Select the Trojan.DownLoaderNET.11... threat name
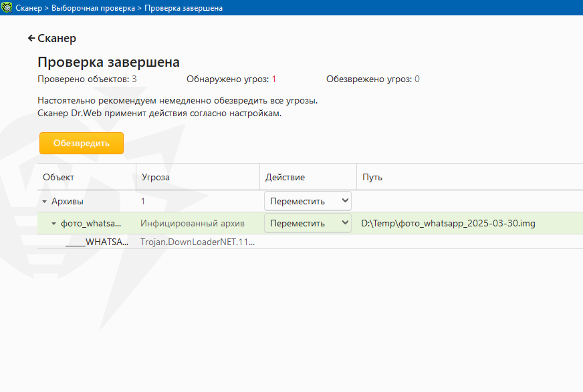Image resolution: width=583 pixels, height=392 pixels. [x=197, y=242]
